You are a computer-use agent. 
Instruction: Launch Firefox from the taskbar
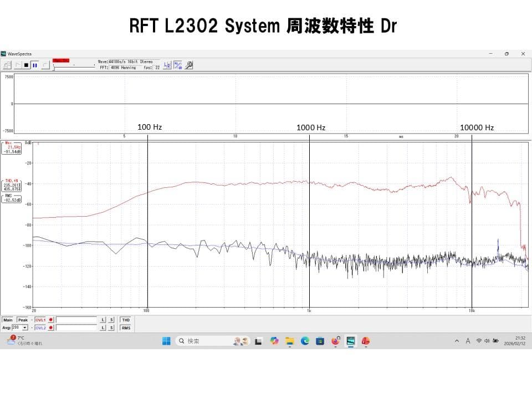tap(335, 341)
